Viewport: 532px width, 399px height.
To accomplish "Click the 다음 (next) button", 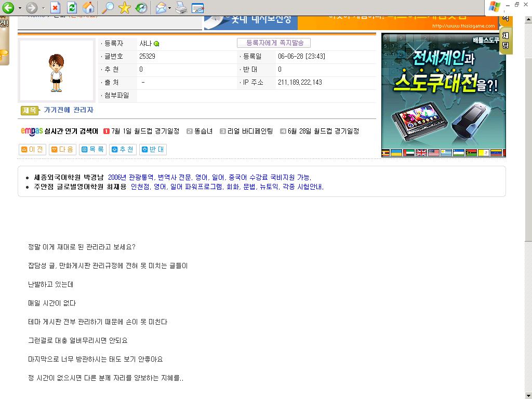I will pos(62,149).
